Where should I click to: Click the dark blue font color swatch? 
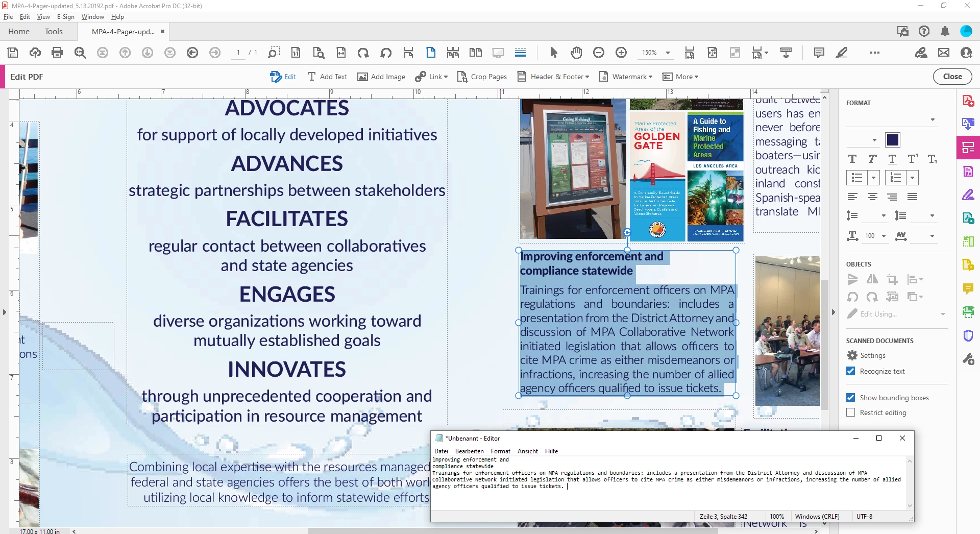coord(893,140)
